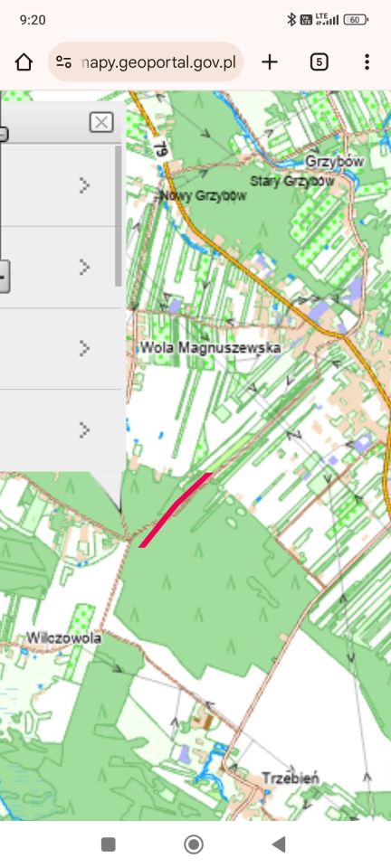
Task: Expand the third panel row chevron
Action: pos(84,349)
